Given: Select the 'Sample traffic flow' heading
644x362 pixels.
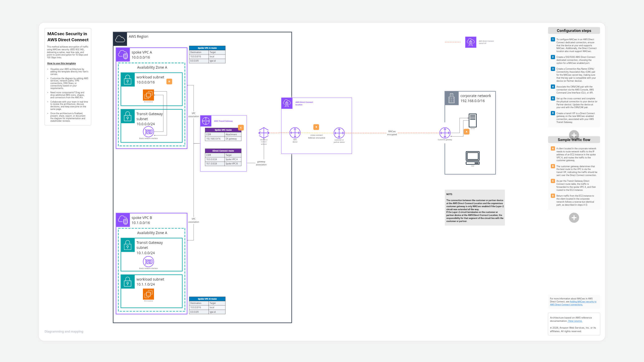Looking at the screenshot, I should coord(574,140).
